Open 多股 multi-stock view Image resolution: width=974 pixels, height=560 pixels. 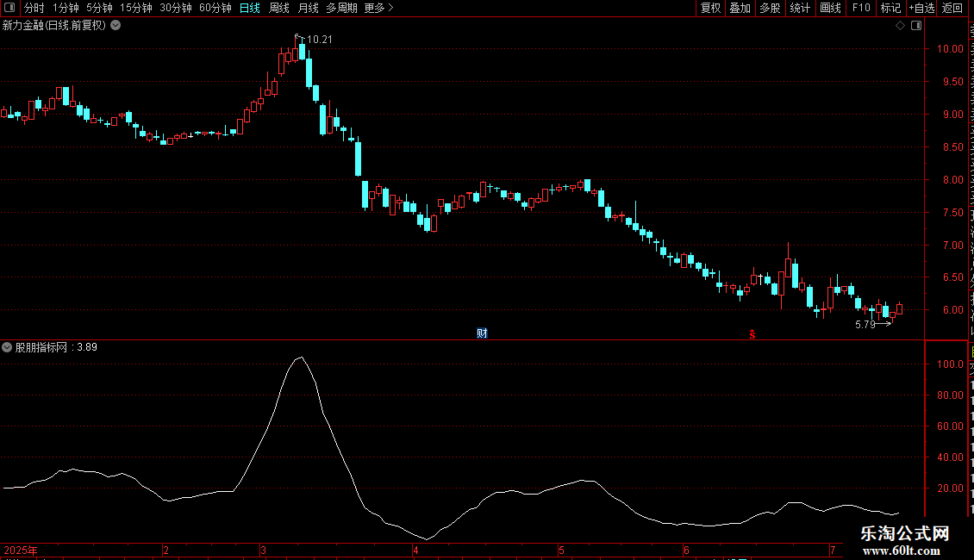770,8
